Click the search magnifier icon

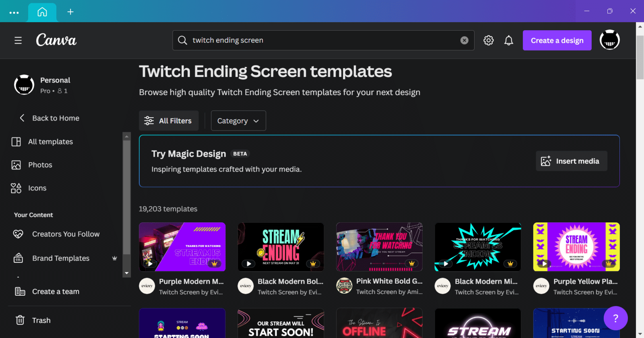182,40
